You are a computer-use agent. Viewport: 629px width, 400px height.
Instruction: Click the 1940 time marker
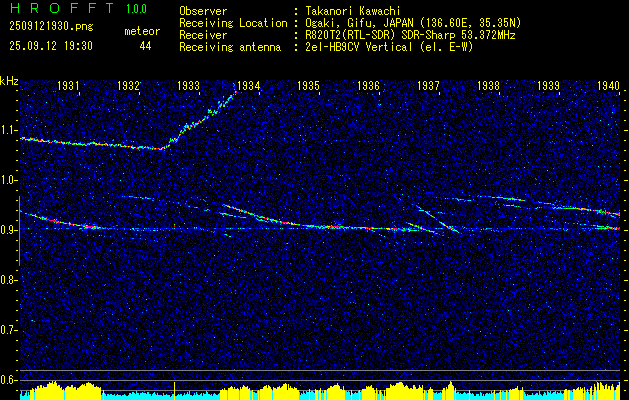click(609, 85)
